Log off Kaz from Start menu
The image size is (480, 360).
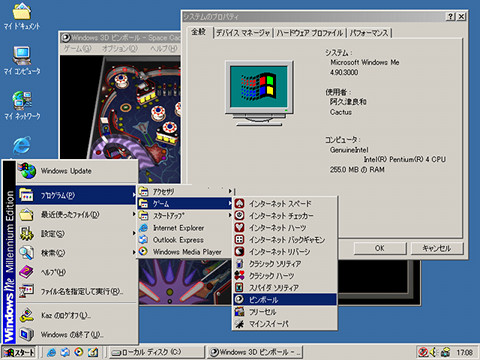pos(77,315)
